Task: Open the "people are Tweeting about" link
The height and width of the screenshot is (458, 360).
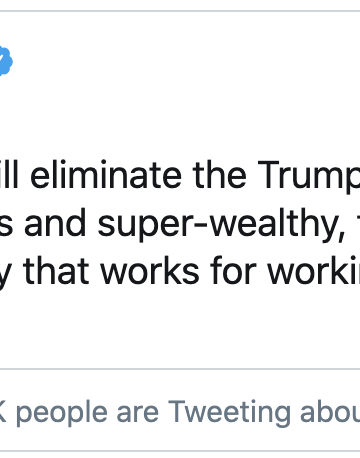Action: (x=180, y=412)
